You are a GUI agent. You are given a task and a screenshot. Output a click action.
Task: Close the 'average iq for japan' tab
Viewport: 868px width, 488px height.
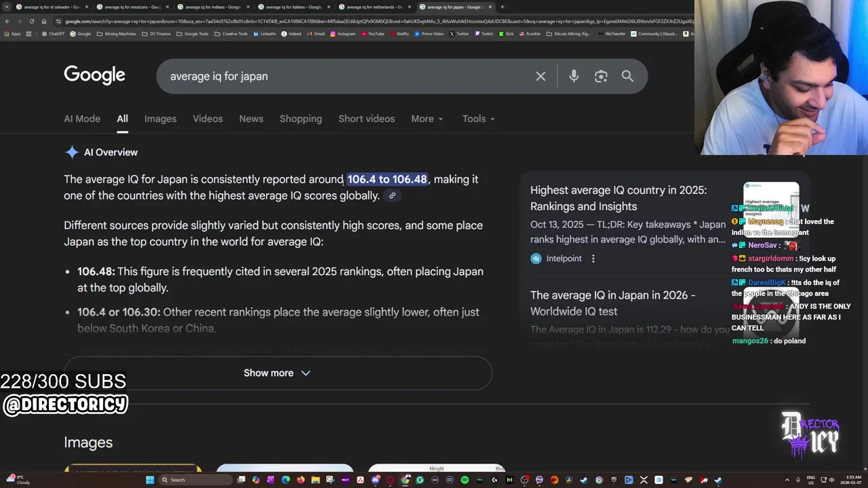490,7
